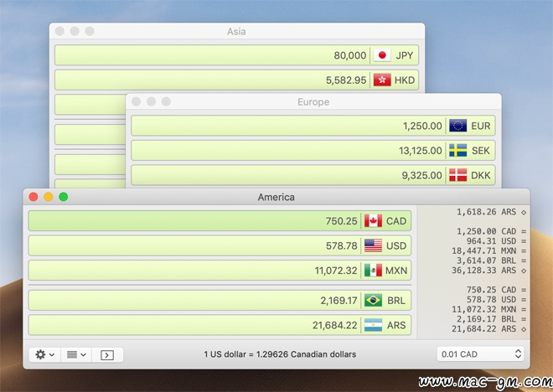Click the 1,250.00 EUR field in Europe
The width and height of the screenshot is (553, 392).
point(313,126)
